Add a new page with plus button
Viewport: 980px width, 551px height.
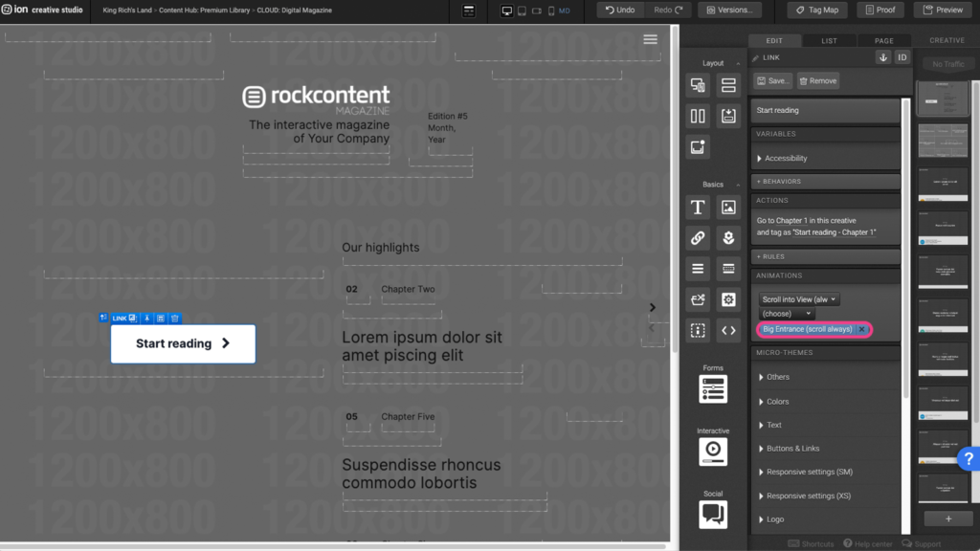coord(948,519)
